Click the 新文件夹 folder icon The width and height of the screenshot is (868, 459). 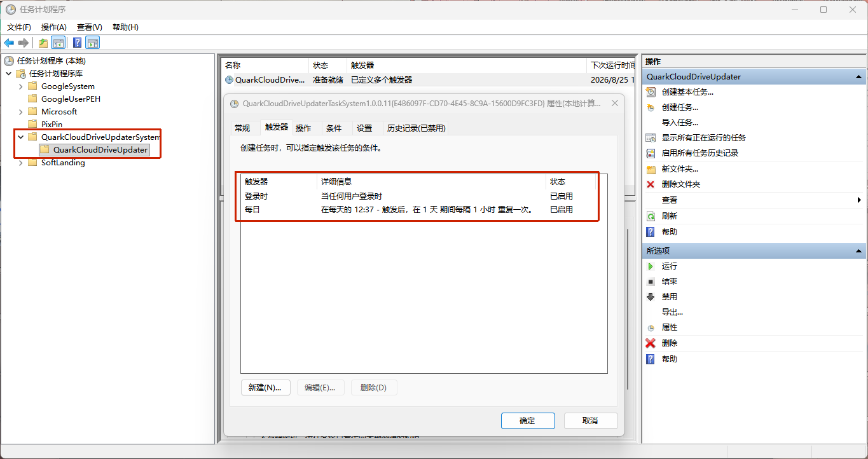[x=651, y=169]
